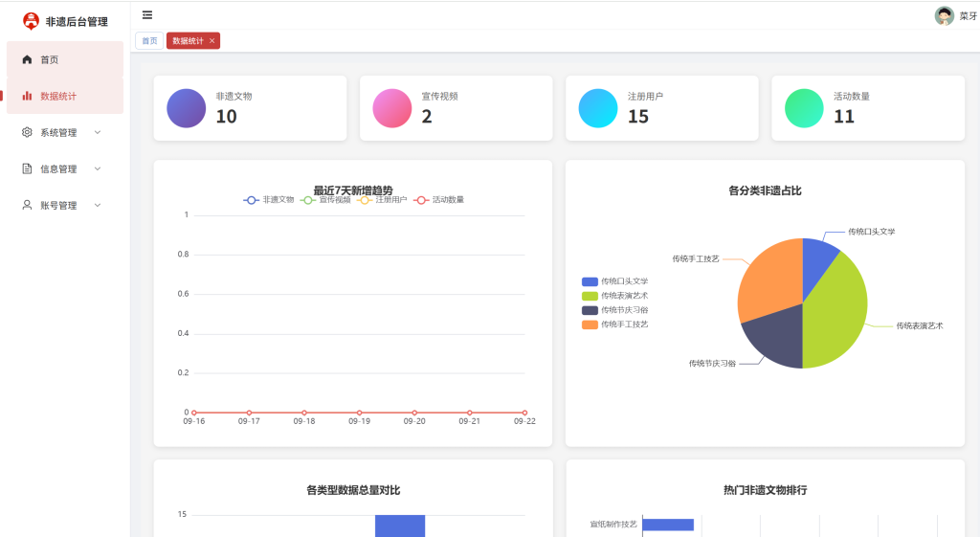Toggle the hamburger sidebar collapse icon
The image size is (980, 537).
pos(147,15)
